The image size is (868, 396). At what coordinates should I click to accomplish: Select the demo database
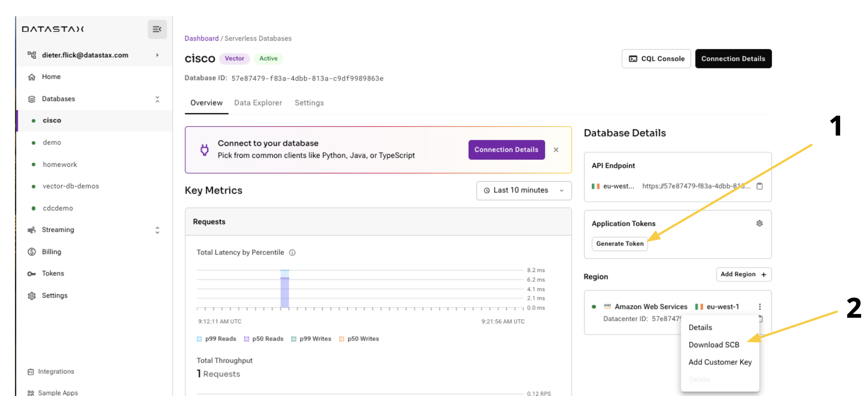click(x=52, y=142)
